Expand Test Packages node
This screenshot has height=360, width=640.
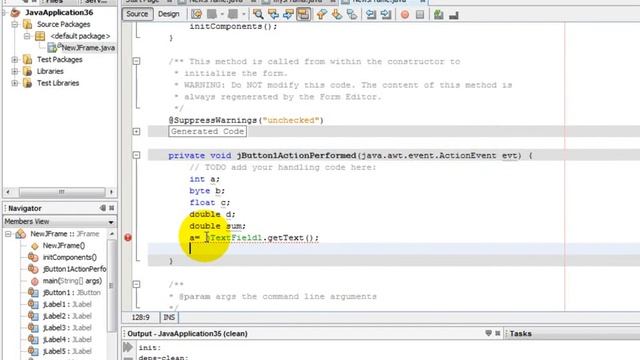click(x=15, y=60)
